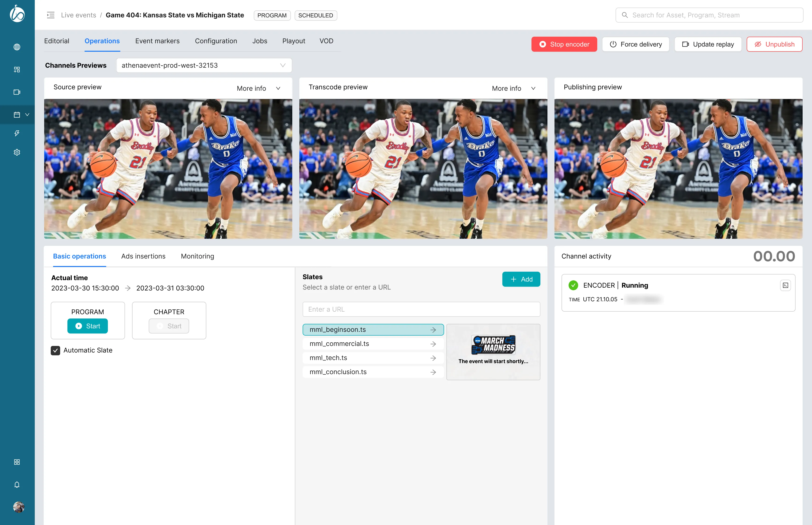The image size is (812, 525).
Task: Focus the asset search field
Action: [709, 15]
